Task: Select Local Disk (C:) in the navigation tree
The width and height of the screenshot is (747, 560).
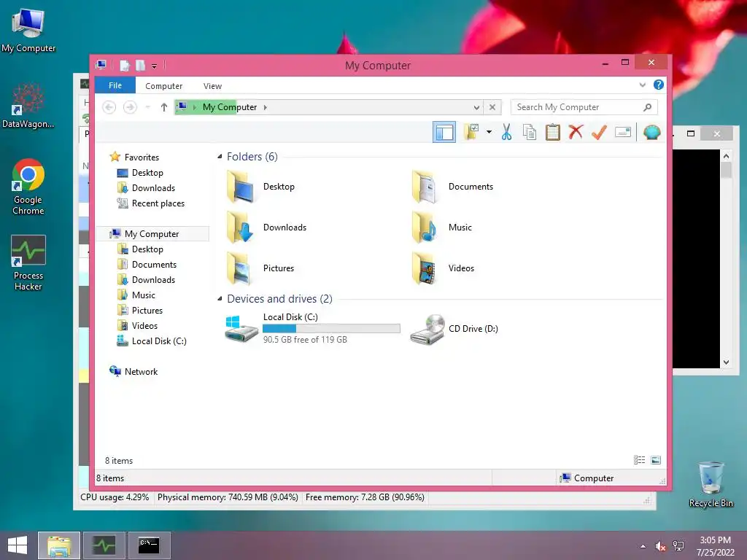Action: 159,341
